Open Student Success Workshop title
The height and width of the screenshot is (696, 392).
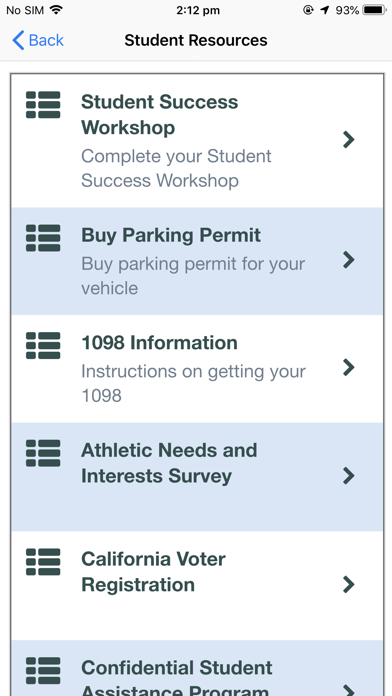coord(159,115)
